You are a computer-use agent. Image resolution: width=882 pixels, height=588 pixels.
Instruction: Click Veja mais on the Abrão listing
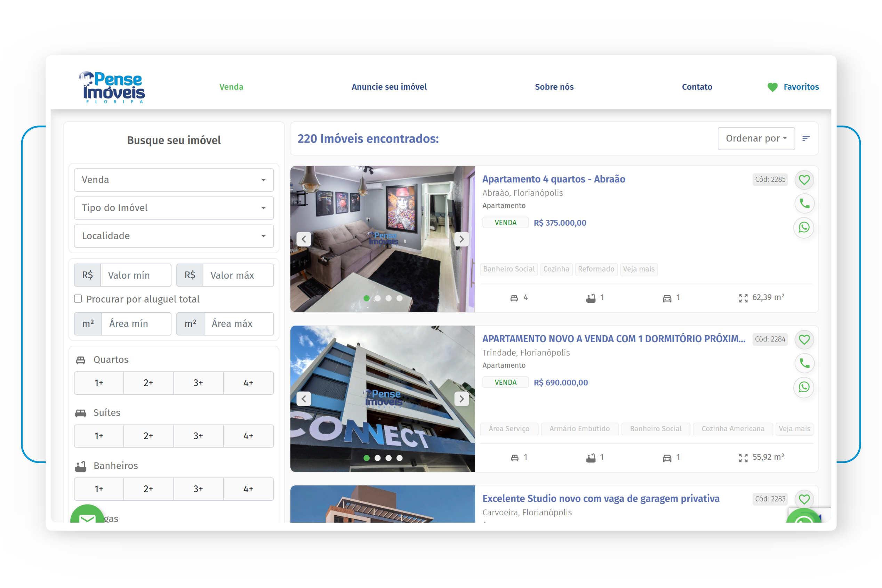[639, 269]
